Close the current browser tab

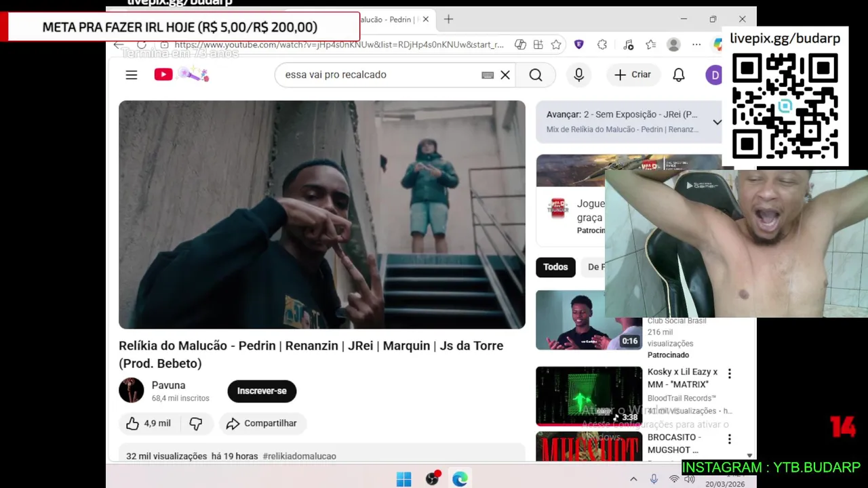point(426,19)
